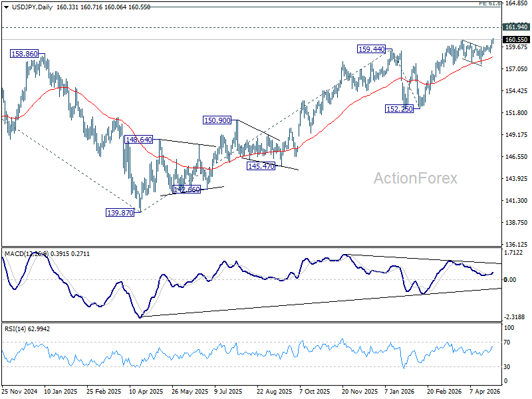Screen dimensions: 532x399
Task: Click the 136.125 price axis value
Action: [x=517, y=244]
